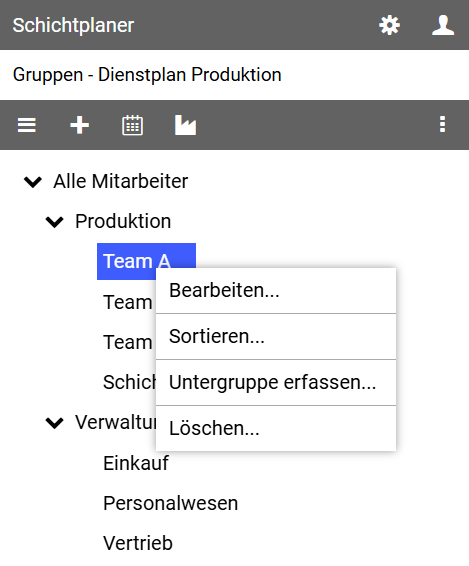
Task: Select the Personalwesen group
Action: [x=171, y=503]
